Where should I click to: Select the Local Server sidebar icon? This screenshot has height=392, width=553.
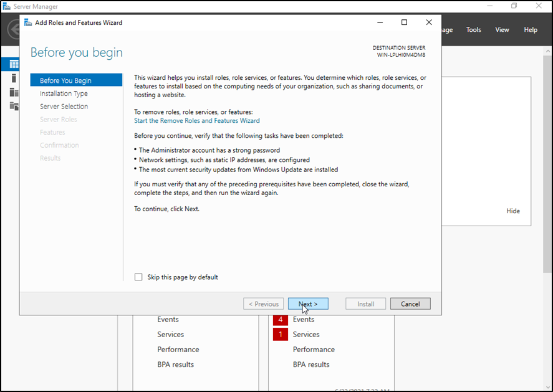tap(14, 78)
